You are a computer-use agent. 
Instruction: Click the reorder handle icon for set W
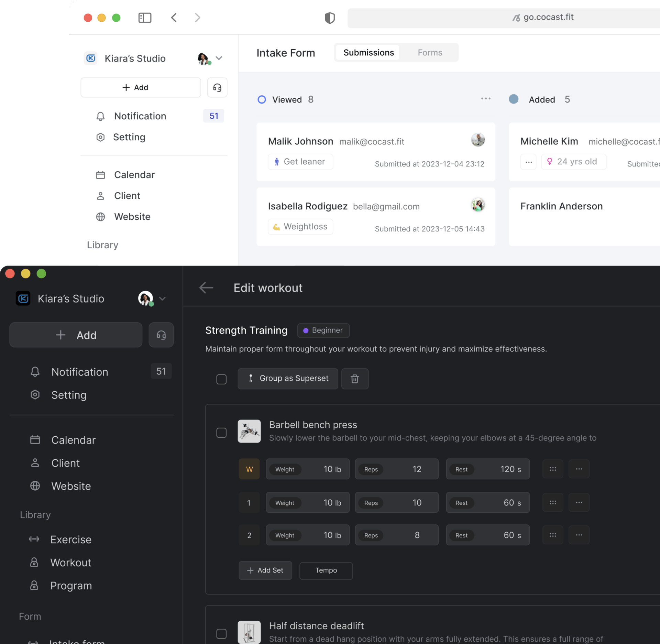[x=553, y=469]
